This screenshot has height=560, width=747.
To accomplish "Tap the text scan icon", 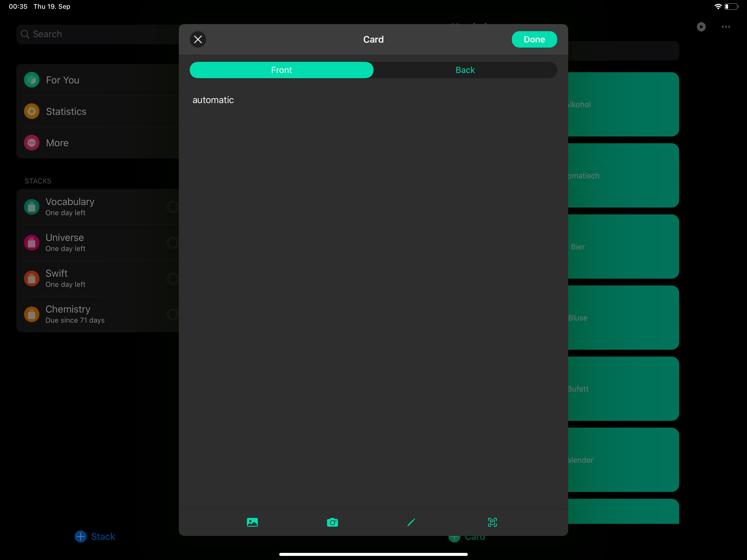I will point(492,522).
